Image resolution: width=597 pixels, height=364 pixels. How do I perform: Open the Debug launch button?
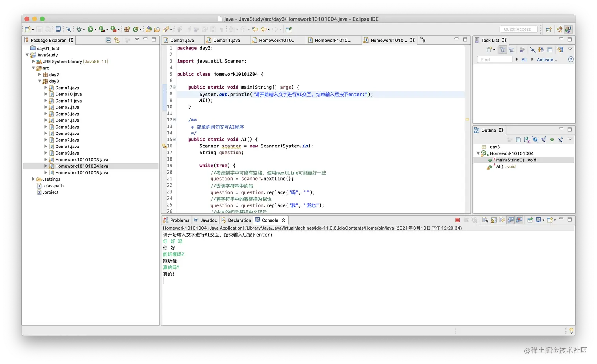point(79,29)
